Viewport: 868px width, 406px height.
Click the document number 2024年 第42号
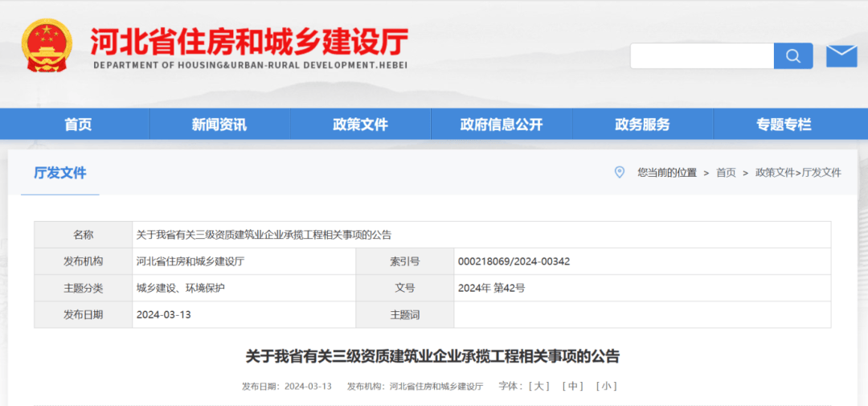pyautogui.click(x=491, y=288)
